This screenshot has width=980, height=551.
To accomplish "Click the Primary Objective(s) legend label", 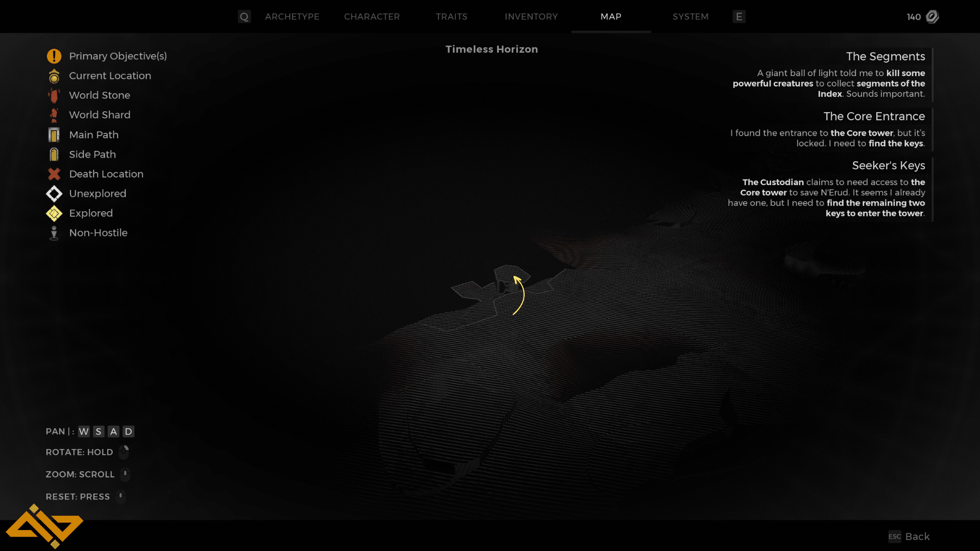I will pyautogui.click(x=118, y=56).
